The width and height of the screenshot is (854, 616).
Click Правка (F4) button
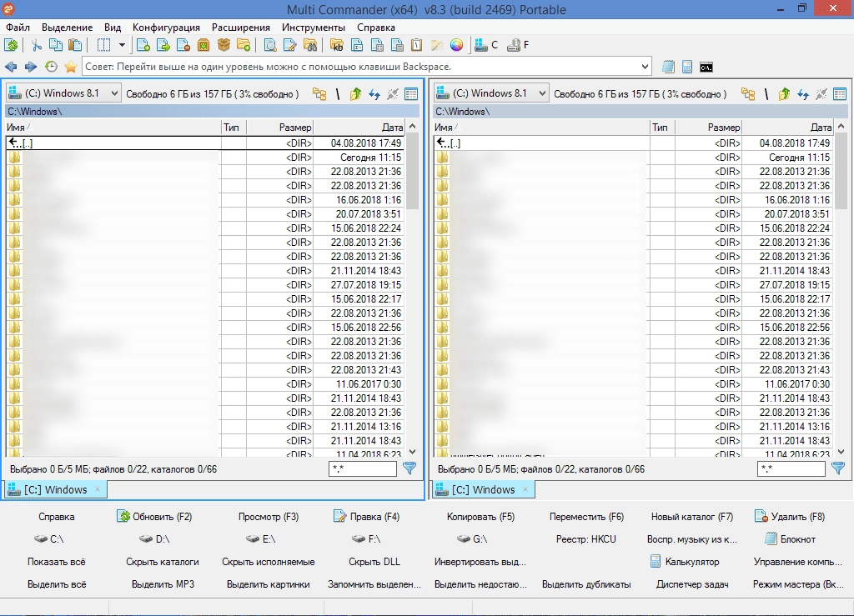pyautogui.click(x=367, y=517)
